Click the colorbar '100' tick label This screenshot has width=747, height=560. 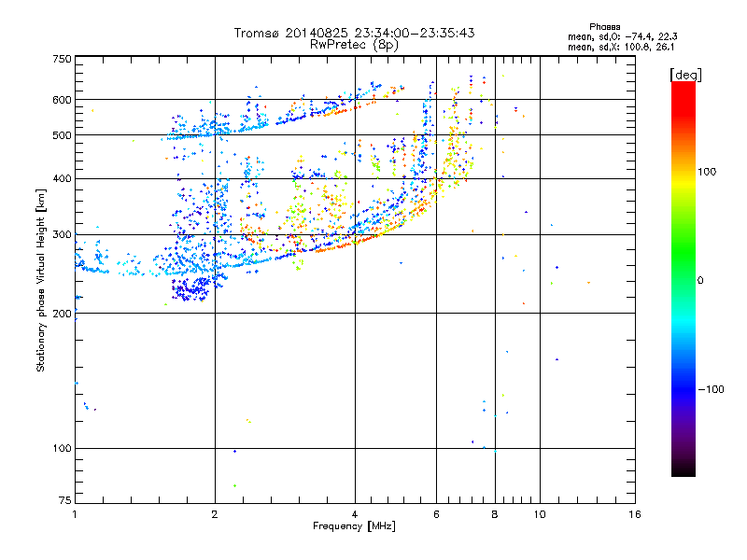[x=707, y=172]
